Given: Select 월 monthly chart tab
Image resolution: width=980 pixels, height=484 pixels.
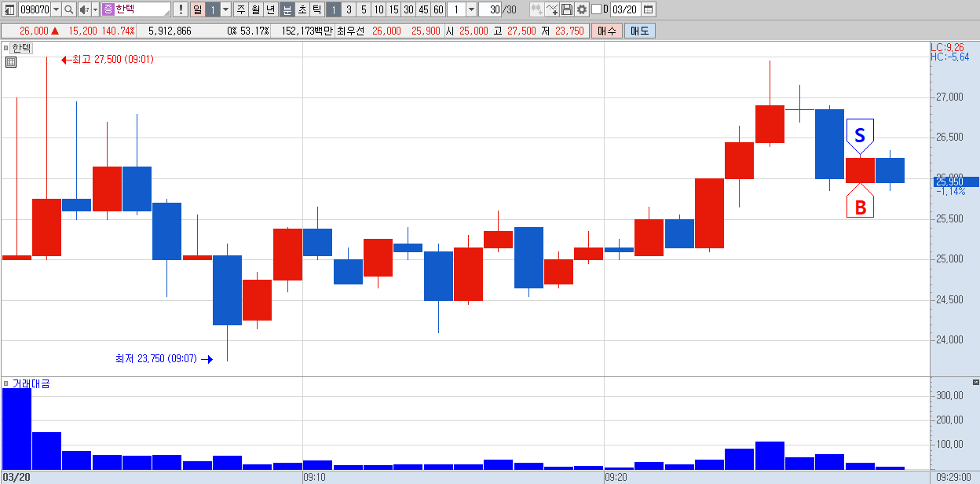Looking at the screenshot, I should (256, 9).
